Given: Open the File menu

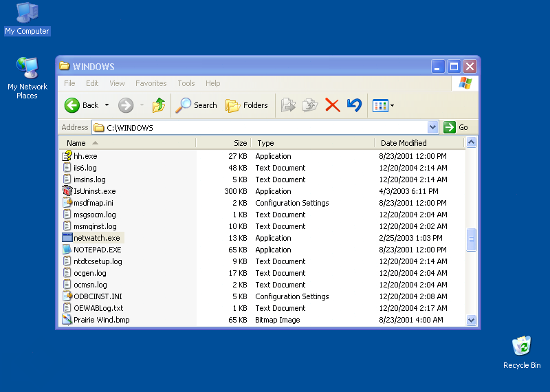Looking at the screenshot, I should [69, 83].
